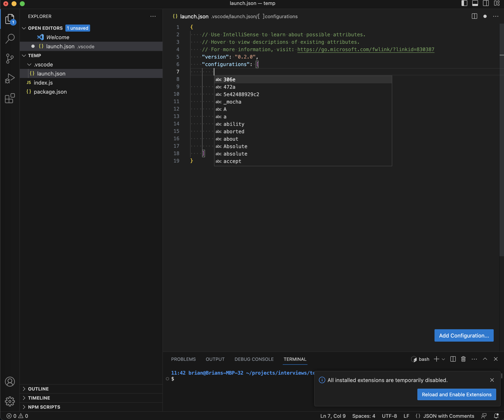
Task: Select the Welcome tab
Action: pos(58,37)
